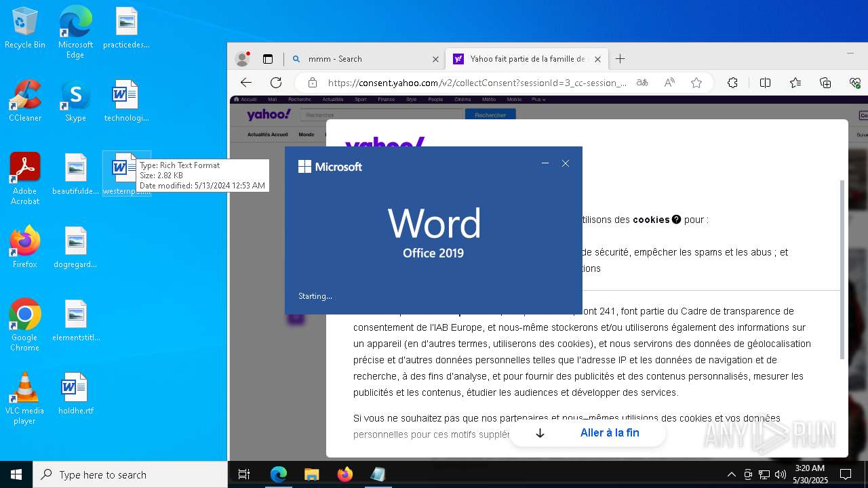The image size is (868, 488).
Task: Open Edge Collections icon
Action: coord(825,83)
